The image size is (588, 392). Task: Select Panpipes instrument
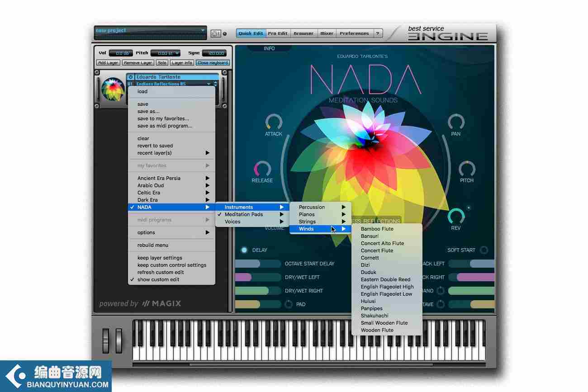click(x=387, y=308)
